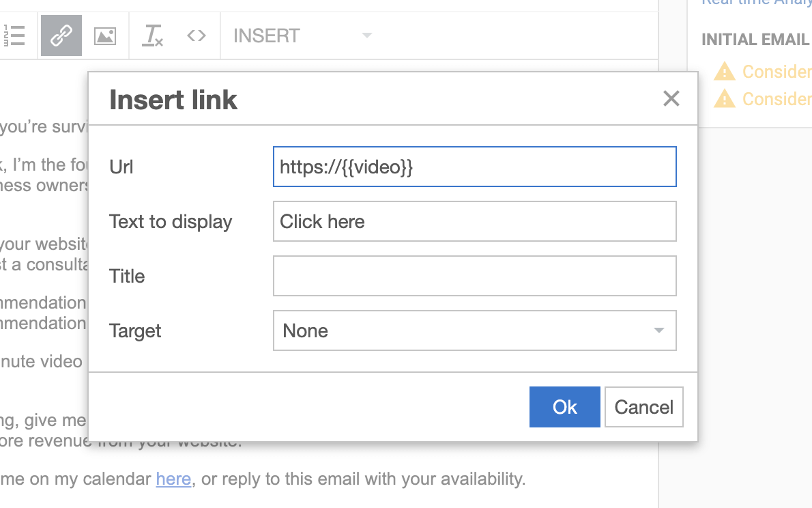Follow the "here" calendar link
This screenshot has height=508, width=812.
(173, 479)
